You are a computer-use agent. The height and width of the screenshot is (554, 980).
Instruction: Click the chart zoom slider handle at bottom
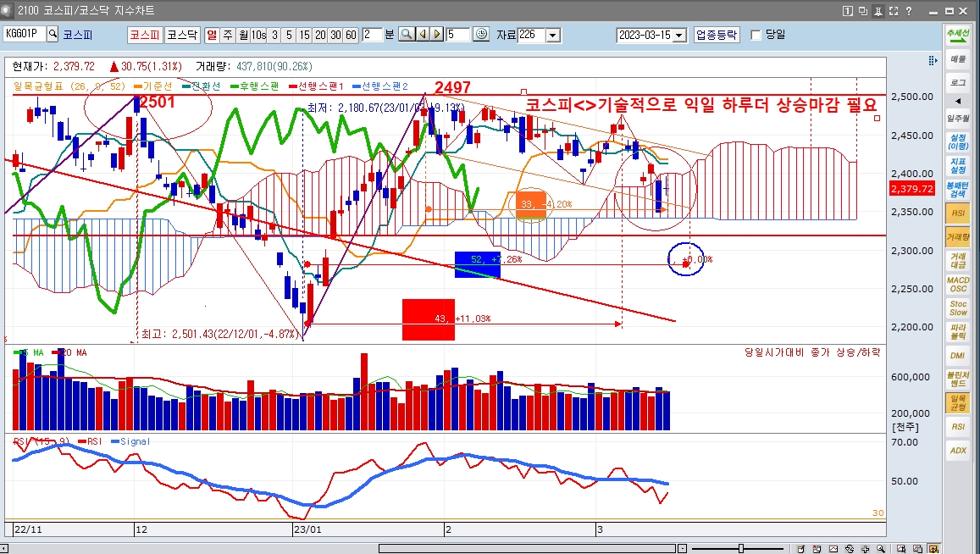point(740,548)
